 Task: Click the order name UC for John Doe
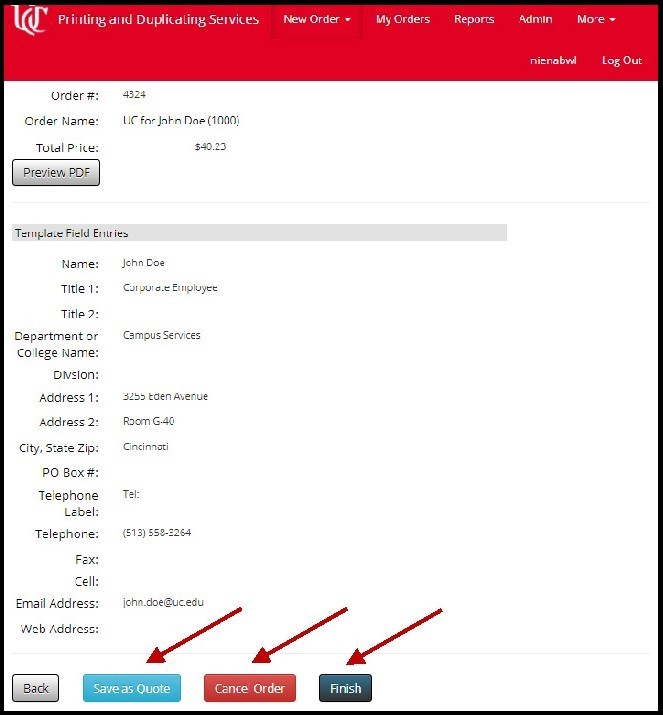181,121
